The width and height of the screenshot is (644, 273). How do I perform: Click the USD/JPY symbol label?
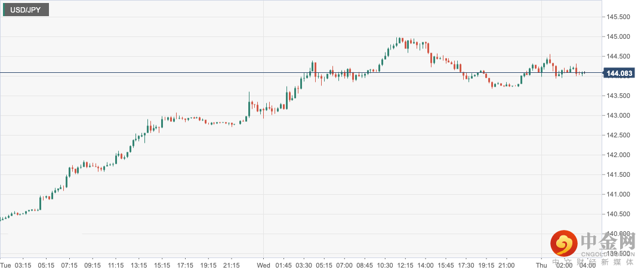[x=26, y=10]
